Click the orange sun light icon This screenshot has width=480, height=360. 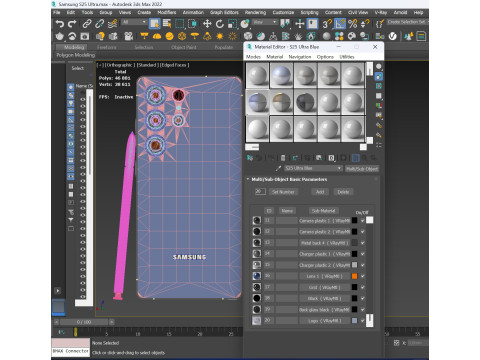[x=220, y=36]
